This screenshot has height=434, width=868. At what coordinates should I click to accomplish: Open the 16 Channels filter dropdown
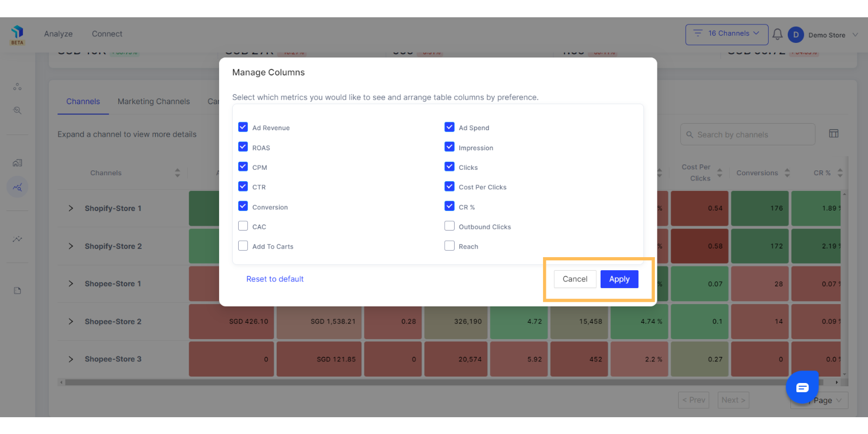727,34
